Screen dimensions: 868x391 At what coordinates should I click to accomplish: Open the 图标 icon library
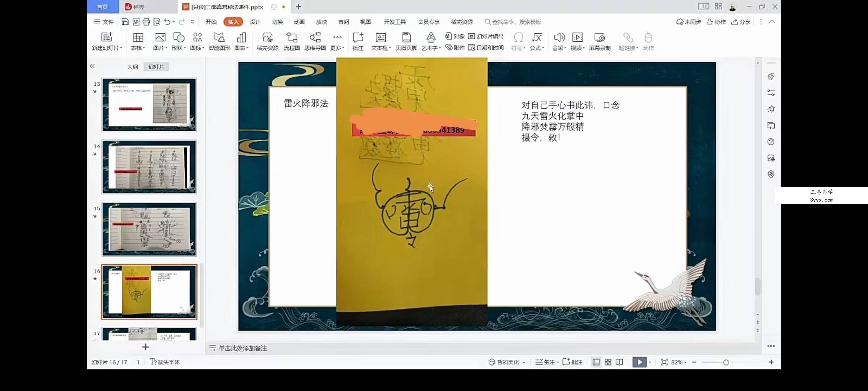pyautogui.click(x=197, y=41)
